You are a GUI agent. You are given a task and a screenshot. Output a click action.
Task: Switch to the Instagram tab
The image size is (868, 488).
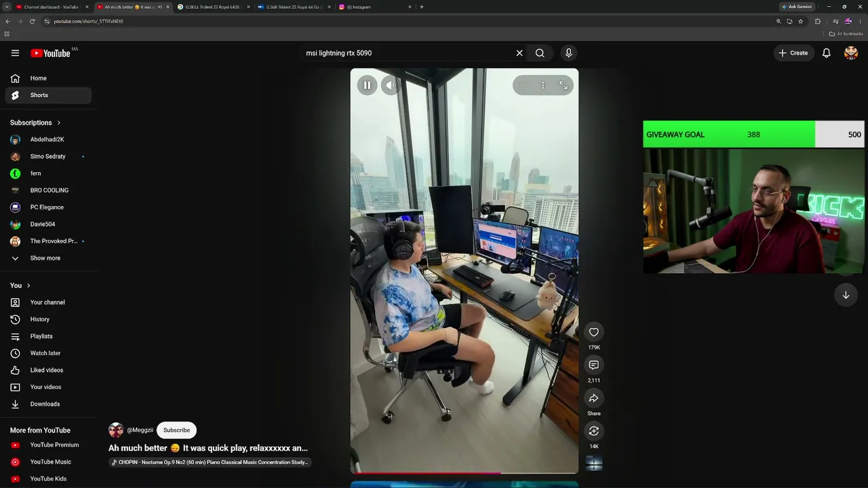coord(374,7)
